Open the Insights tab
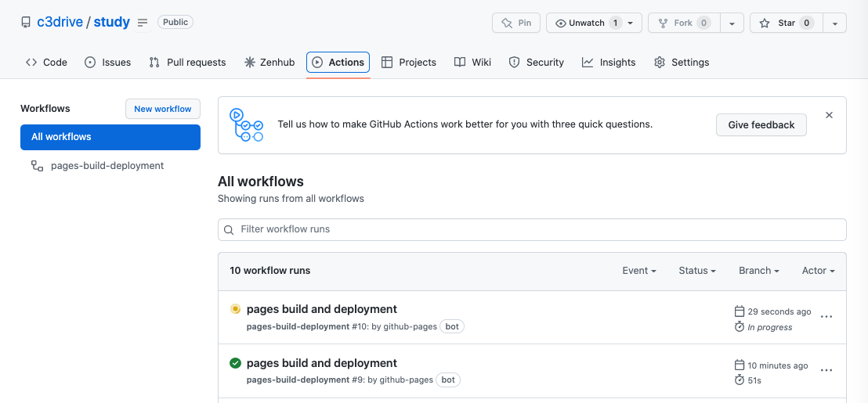 609,63
